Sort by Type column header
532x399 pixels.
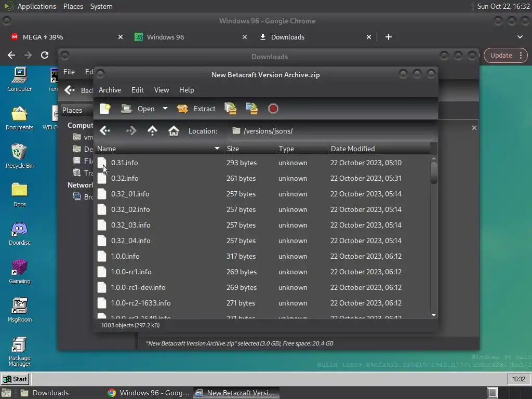302,149
